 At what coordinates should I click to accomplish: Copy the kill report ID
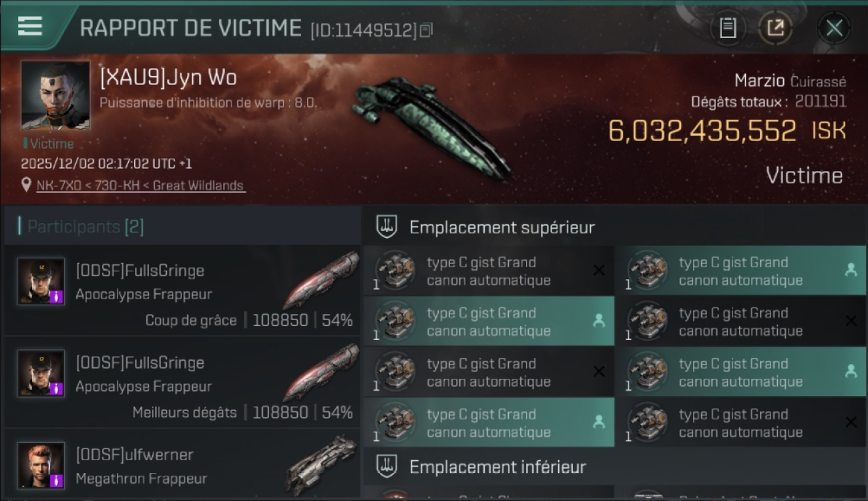tap(426, 29)
